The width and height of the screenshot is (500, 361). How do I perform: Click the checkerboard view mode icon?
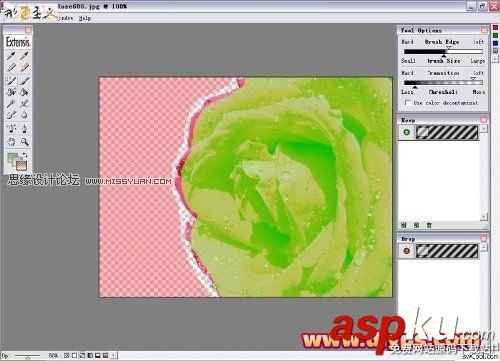(67, 356)
